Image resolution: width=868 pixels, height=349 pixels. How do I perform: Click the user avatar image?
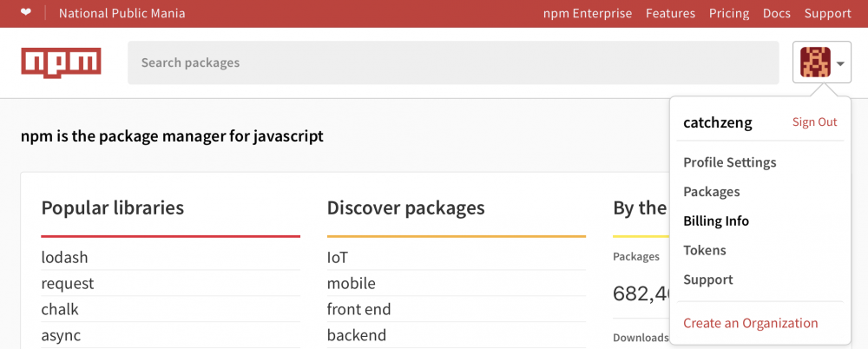point(814,63)
